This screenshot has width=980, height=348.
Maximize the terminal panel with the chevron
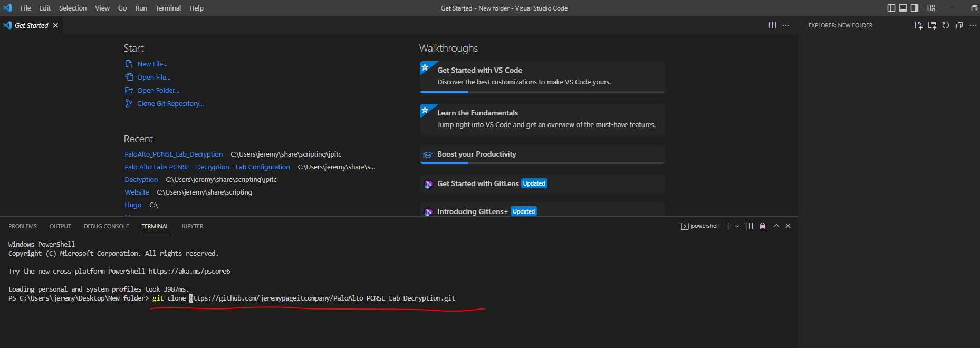[x=776, y=226]
